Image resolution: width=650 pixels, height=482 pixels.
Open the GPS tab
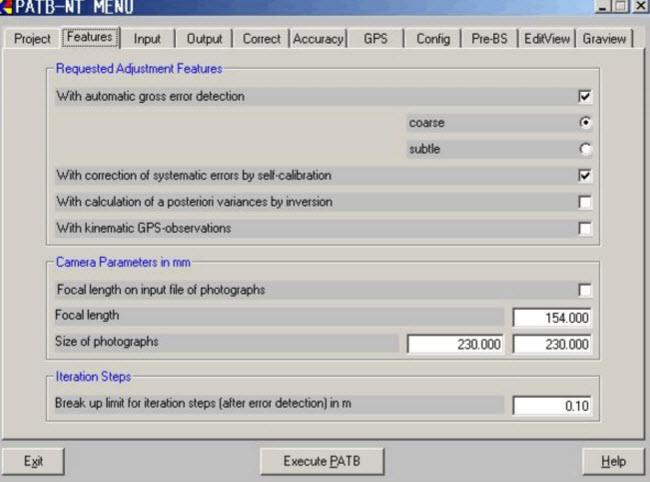click(x=376, y=39)
